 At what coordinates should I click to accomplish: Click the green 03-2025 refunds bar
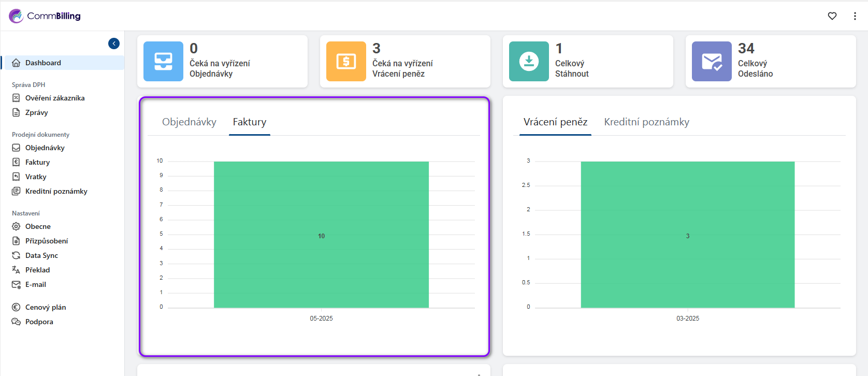click(x=687, y=235)
